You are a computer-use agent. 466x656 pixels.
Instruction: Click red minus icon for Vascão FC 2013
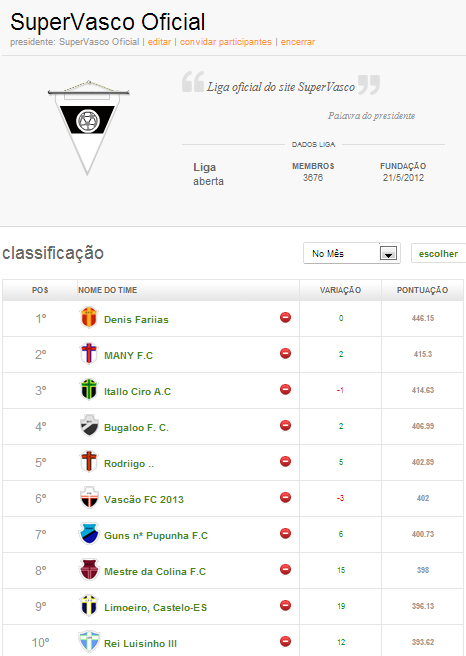point(285,497)
